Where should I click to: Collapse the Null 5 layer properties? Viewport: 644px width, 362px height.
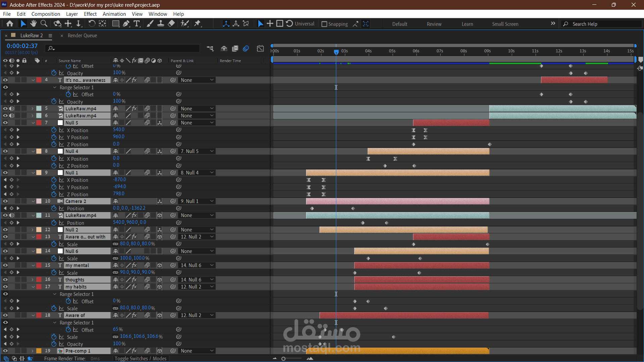(33, 123)
